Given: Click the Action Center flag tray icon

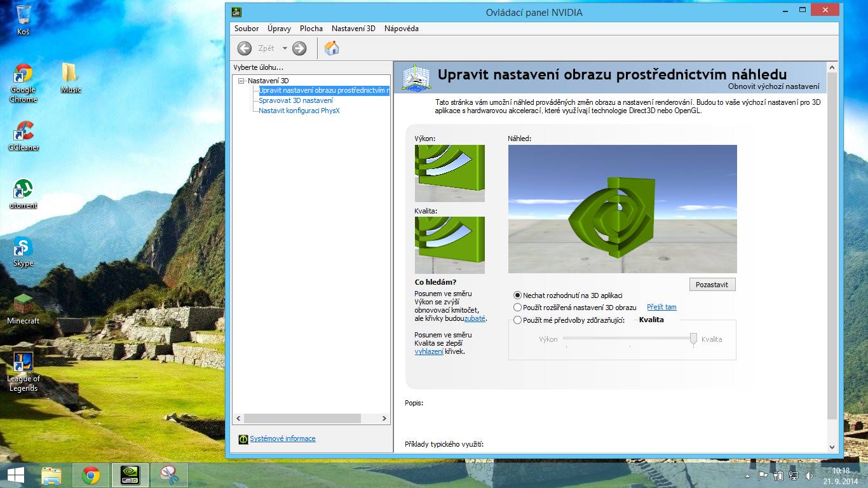Looking at the screenshot, I should click(763, 475).
